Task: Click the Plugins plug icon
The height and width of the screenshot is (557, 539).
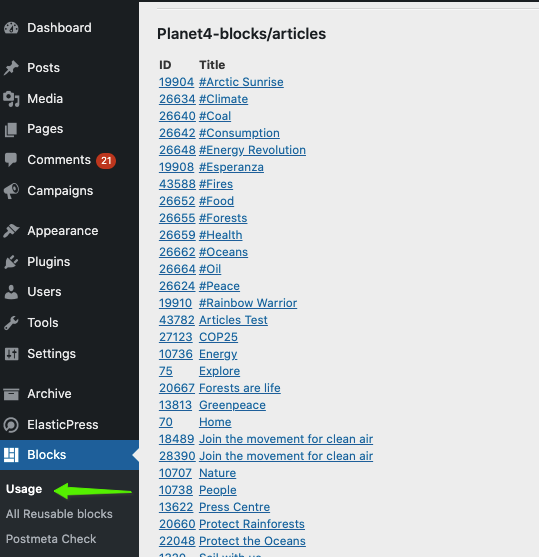Action: 11,262
